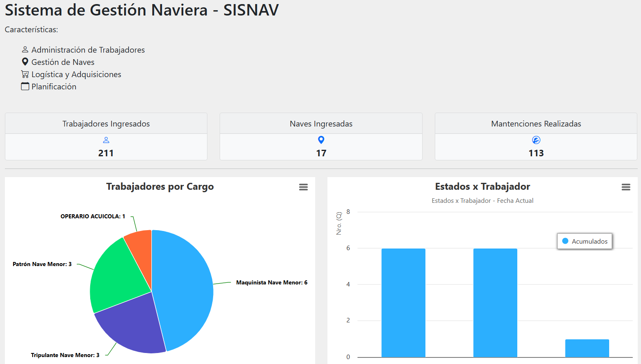
Task: Click the Trabajadores Ingresados card header
Action: 106,124
